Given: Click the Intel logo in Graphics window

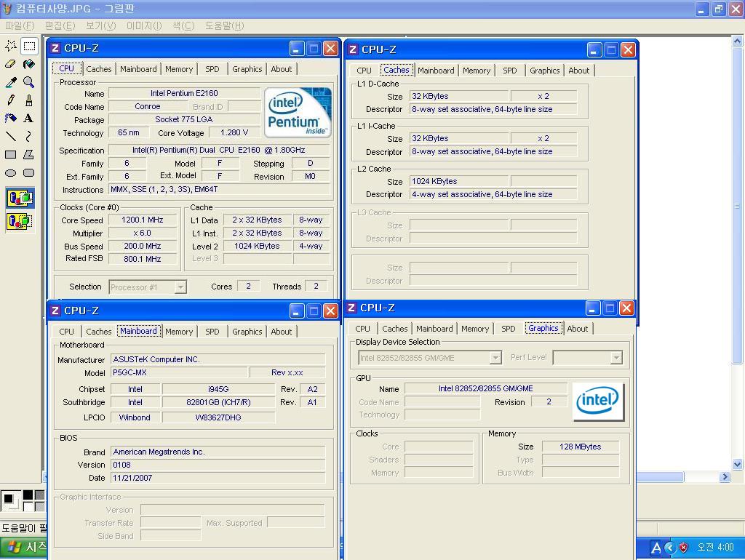Looking at the screenshot, I should 598,401.
